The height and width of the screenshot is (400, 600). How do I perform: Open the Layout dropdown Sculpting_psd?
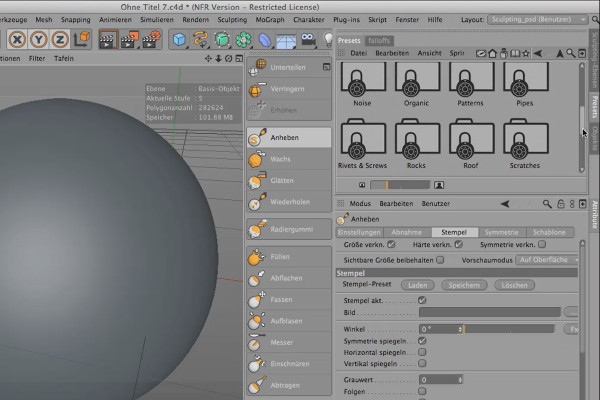(x=537, y=20)
